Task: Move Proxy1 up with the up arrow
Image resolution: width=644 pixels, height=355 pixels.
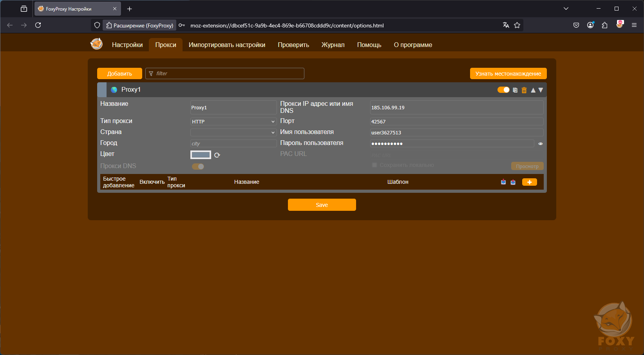Action: pyautogui.click(x=533, y=90)
